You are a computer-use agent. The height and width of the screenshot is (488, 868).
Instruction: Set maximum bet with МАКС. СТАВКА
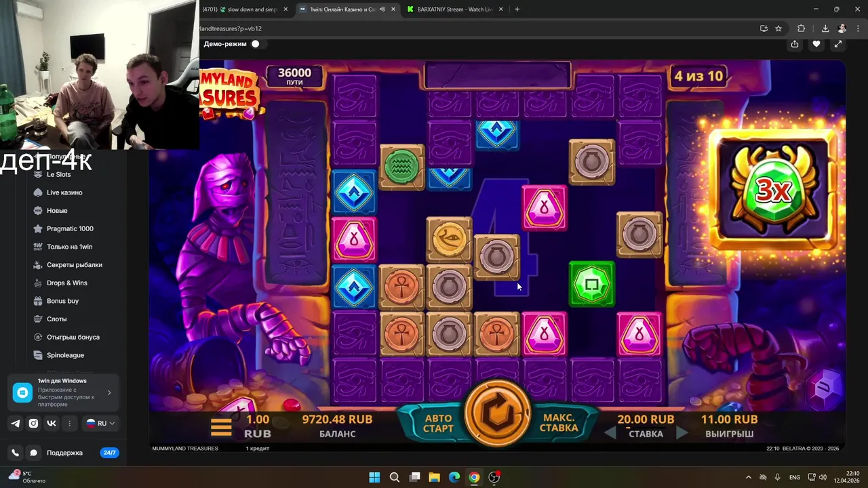tap(559, 423)
